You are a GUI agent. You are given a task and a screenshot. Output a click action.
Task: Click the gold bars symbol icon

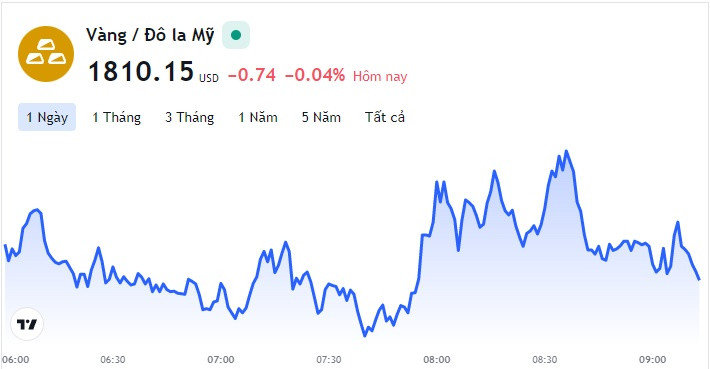click(46, 53)
